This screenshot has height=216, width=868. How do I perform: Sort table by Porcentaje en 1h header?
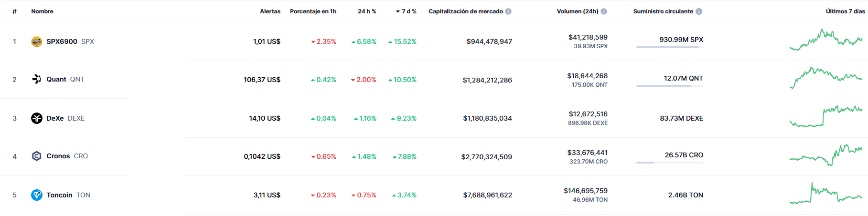pyautogui.click(x=313, y=11)
